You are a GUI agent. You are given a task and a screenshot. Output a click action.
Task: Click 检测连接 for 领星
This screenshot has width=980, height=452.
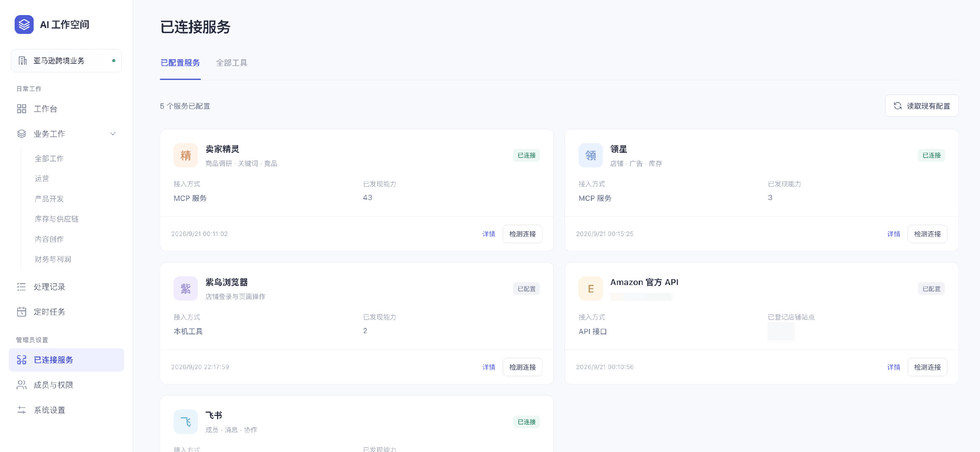coord(927,234)
